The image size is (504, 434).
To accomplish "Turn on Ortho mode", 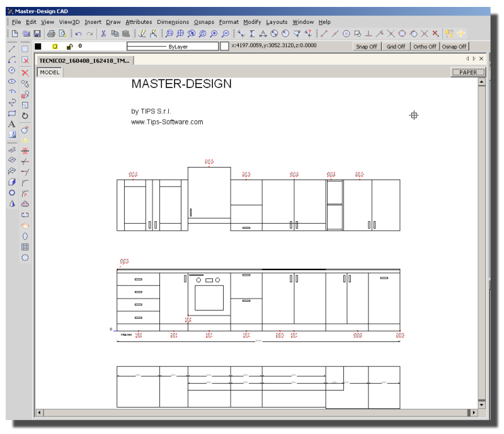I will (x=425, y=46).
